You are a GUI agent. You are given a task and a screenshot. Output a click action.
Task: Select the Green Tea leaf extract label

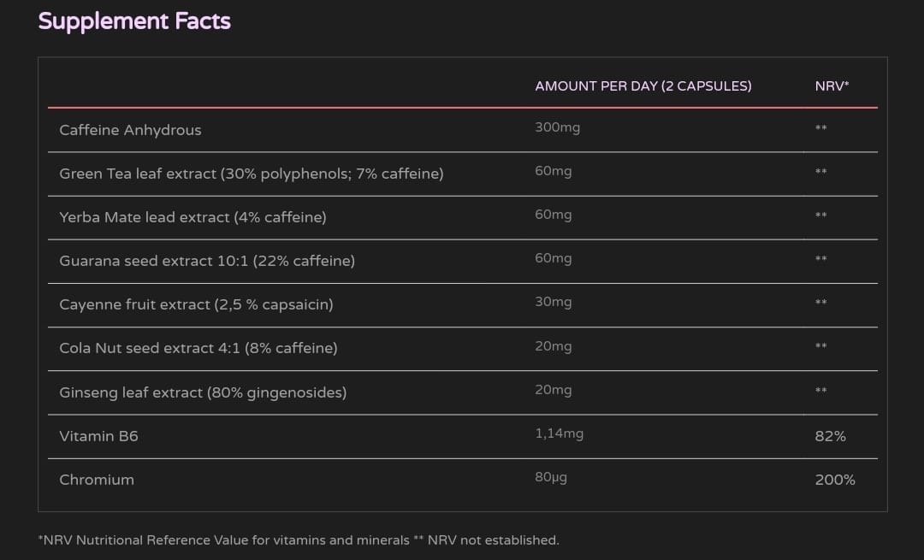pos(251,174)
